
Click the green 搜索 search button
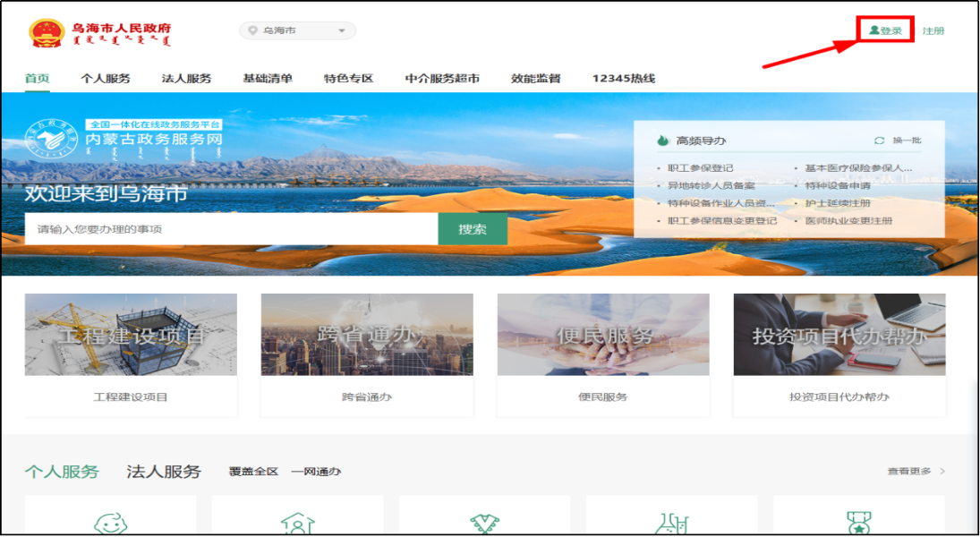[x=473, y=228]
